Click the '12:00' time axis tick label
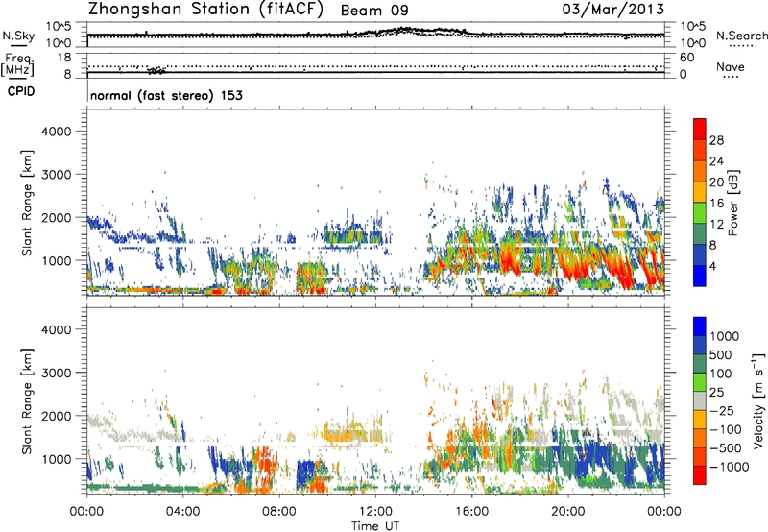The width and height of the screenshot is (768, 532). click(x=375, y=511)
